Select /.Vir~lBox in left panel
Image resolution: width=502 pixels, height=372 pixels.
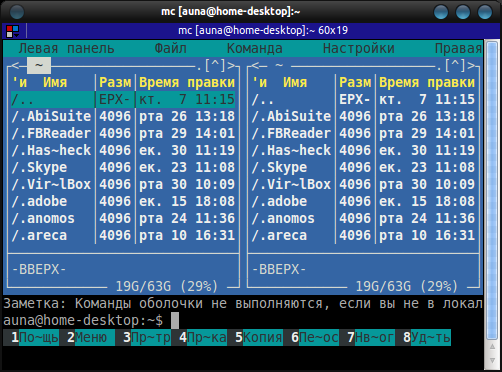[x=123, y=184]
